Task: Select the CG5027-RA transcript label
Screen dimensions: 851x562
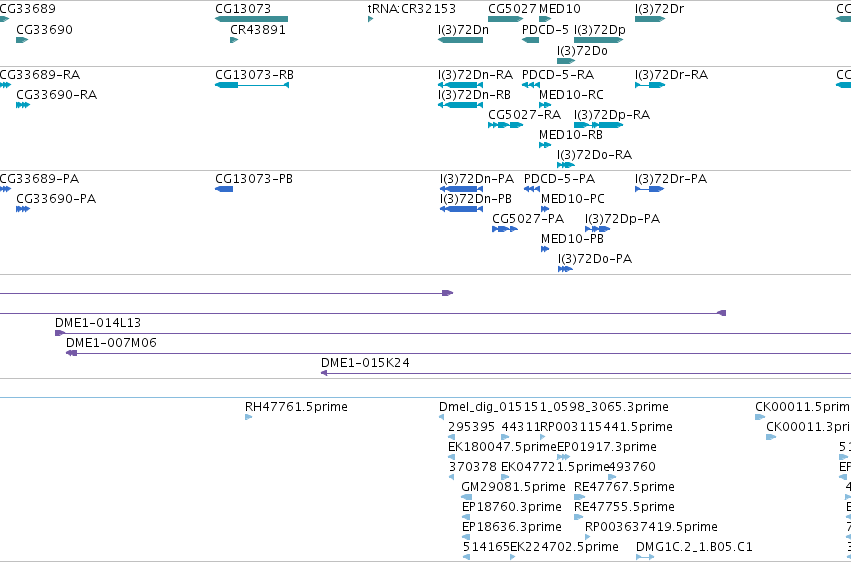Action: click(x=524, y=115)
